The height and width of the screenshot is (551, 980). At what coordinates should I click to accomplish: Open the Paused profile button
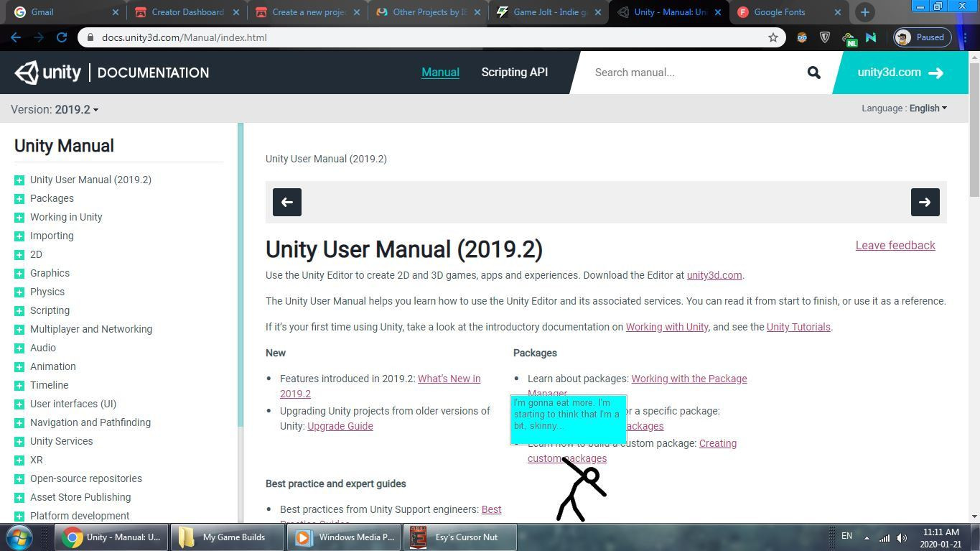pos(922,37)
